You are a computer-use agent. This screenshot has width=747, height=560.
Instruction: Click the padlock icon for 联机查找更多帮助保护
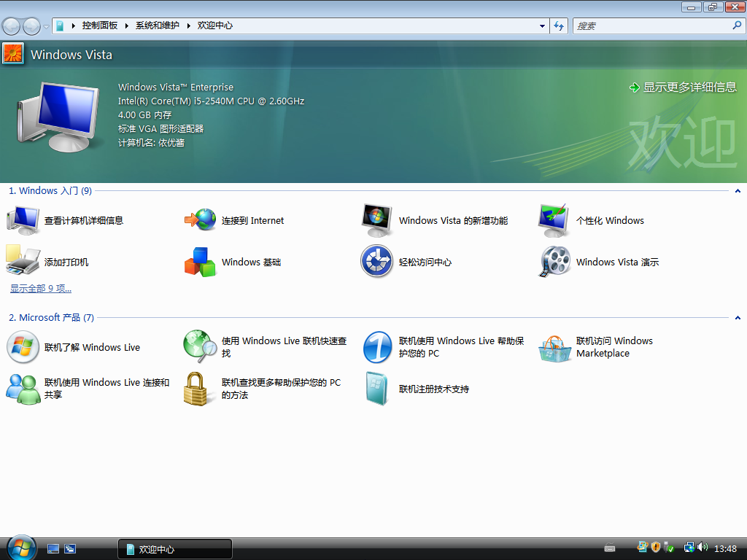tap(196, 389)
